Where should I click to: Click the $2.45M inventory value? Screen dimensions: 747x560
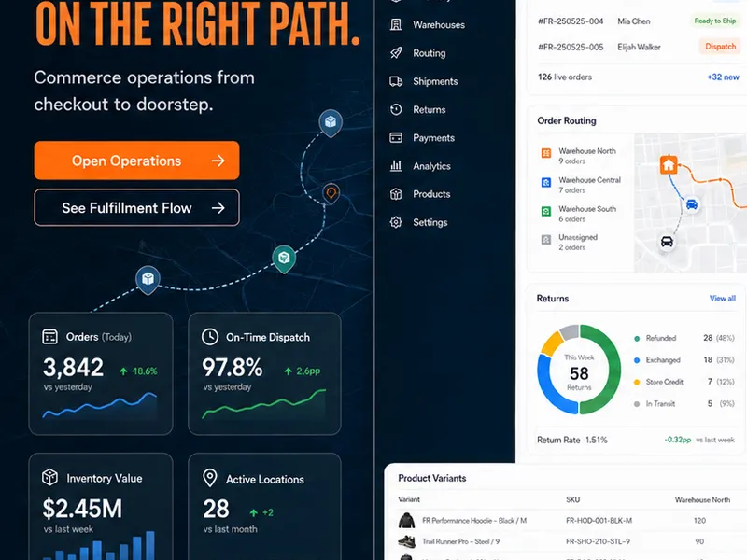tap(82, 508)
